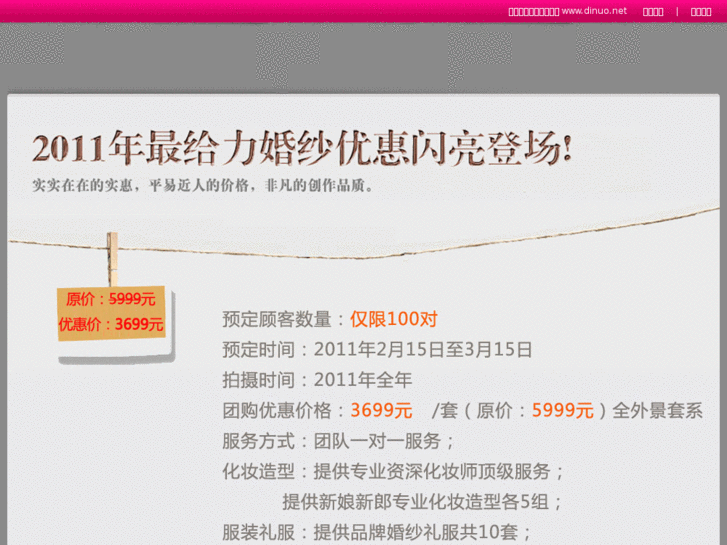Viewport: 727px width, 545px height.
Task: Click the text 全外景套系
Action: (x=657, y=410)
